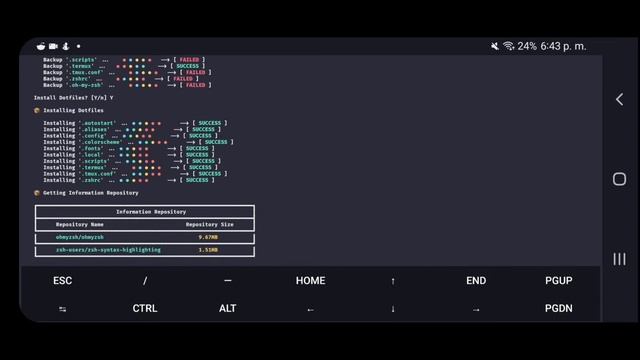Screen dimensions: 640x360
Task: Select the Installing Dotfiles heading text
Action: pos(73,110)
